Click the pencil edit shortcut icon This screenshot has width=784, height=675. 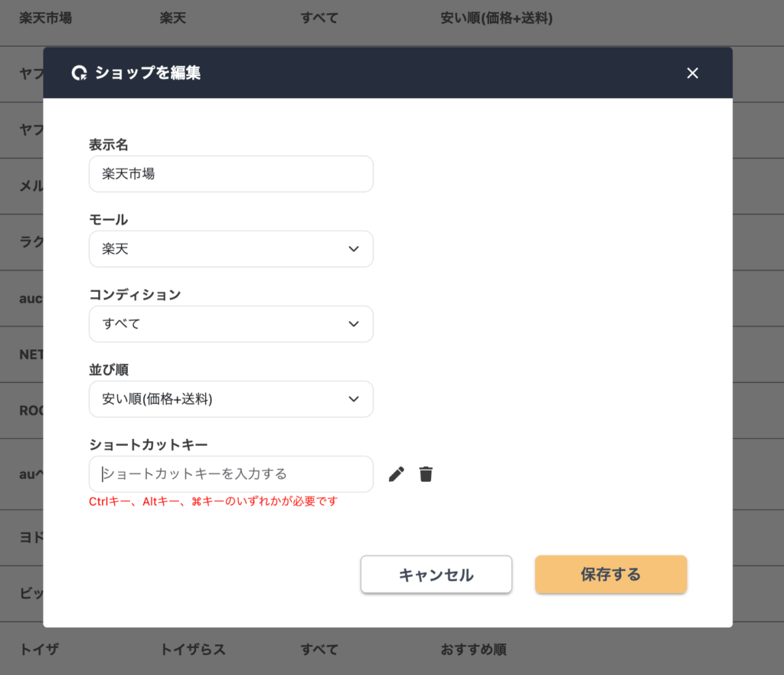click(396, 473)
